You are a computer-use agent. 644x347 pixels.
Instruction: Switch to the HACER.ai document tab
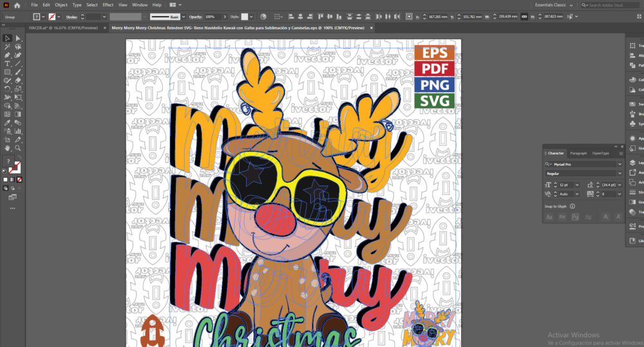pos(64,28)
